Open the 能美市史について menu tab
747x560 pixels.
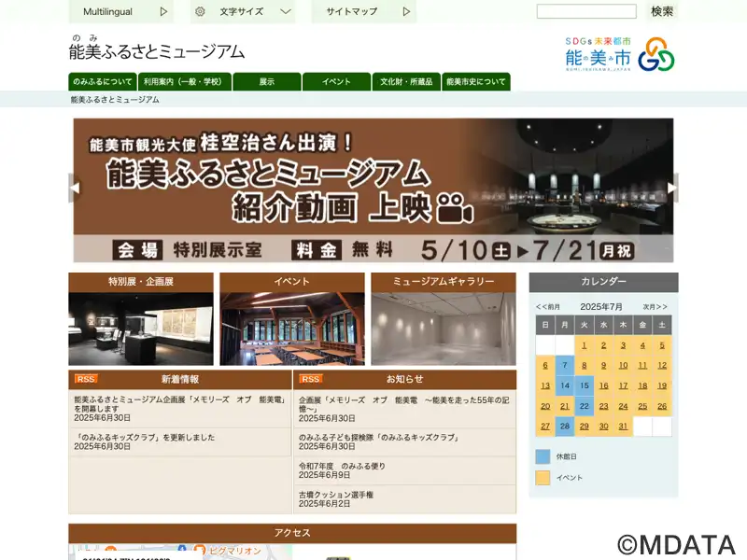476,81
